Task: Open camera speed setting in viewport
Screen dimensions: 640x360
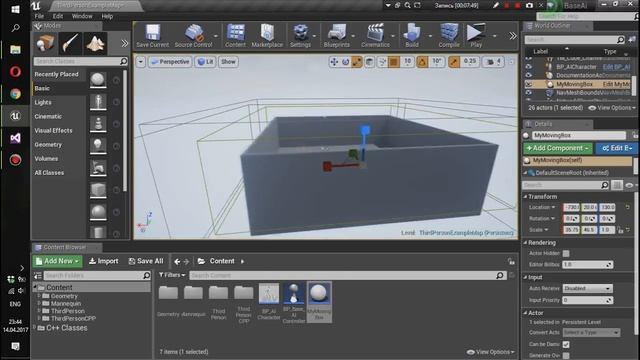Action: 493,62
